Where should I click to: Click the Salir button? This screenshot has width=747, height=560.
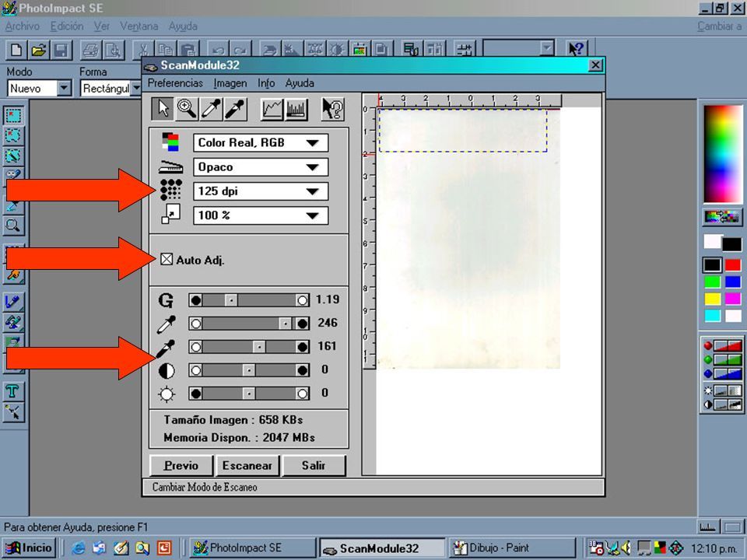[x=314, y=466]
